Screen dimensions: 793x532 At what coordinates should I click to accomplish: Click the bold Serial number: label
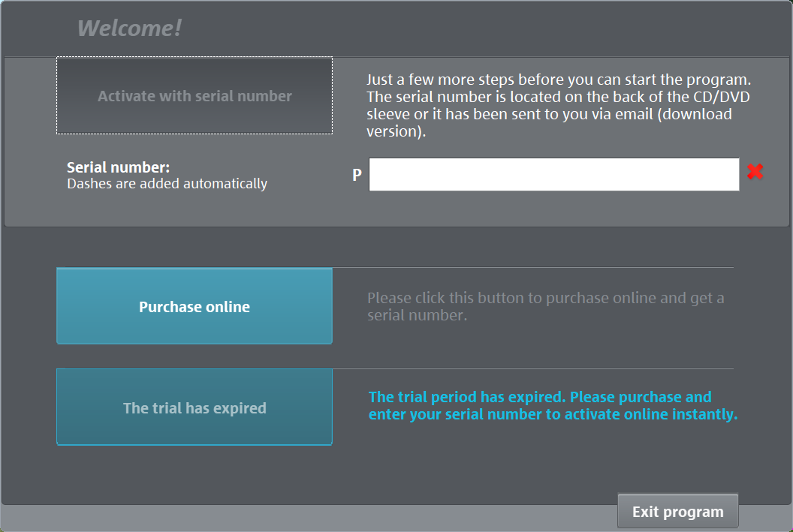click(x=118, y=167)
